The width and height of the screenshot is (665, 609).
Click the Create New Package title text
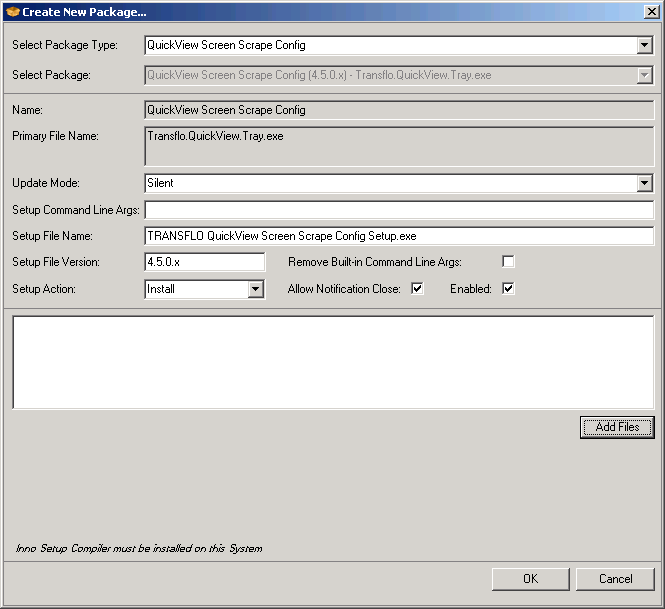point(84,12)
